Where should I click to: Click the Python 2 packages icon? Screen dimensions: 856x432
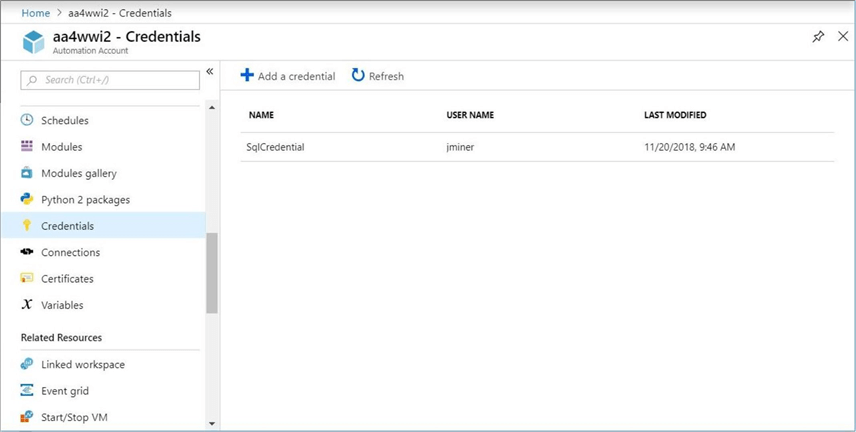[27, 199]
